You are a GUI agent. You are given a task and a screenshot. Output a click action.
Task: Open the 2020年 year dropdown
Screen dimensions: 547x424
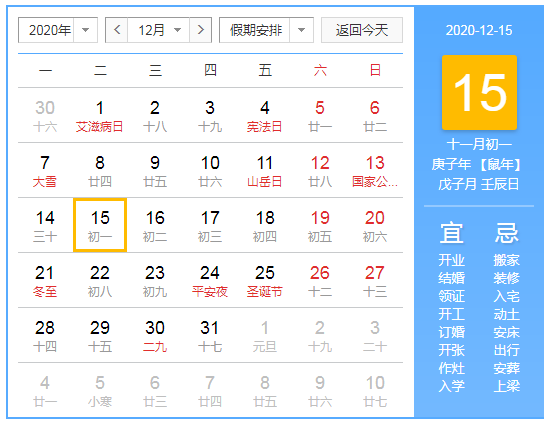pos(58,30)
